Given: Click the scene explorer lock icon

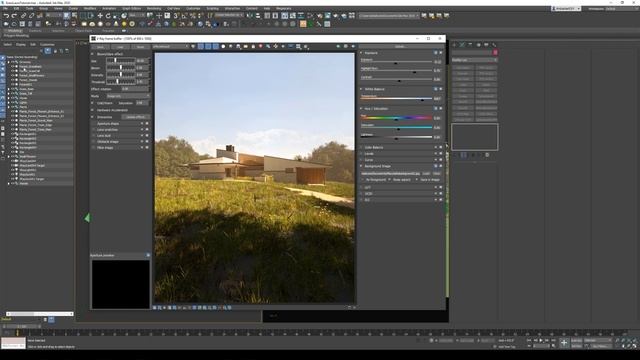Looking at the screenshot, I should 56,51.
